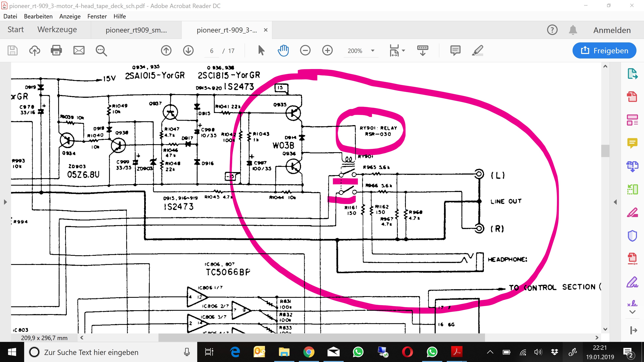Expand the left navigation pane

pos(5,202)
